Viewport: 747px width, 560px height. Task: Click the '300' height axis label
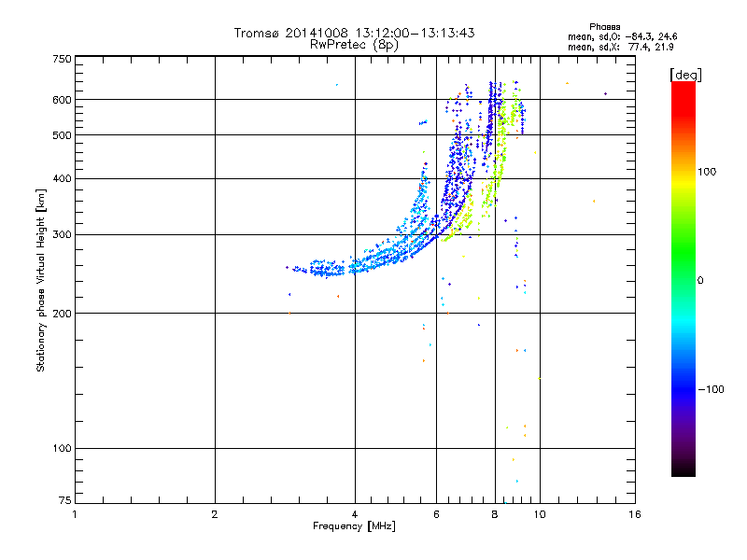pyautogui.click(x=62, y=235)
